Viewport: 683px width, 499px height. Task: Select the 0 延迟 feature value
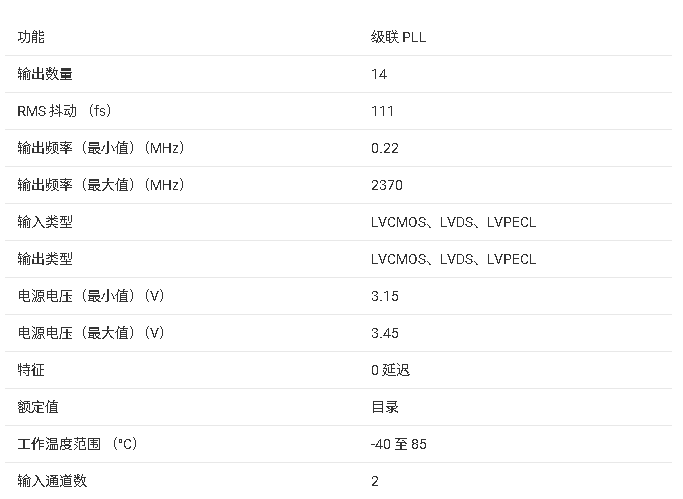390,370
